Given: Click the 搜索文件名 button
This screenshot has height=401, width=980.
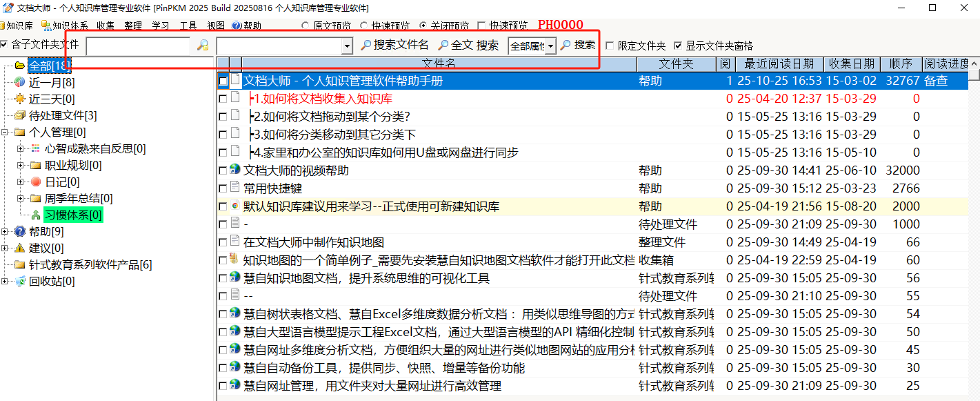Looking at the screenshot, I should (394, 46).
